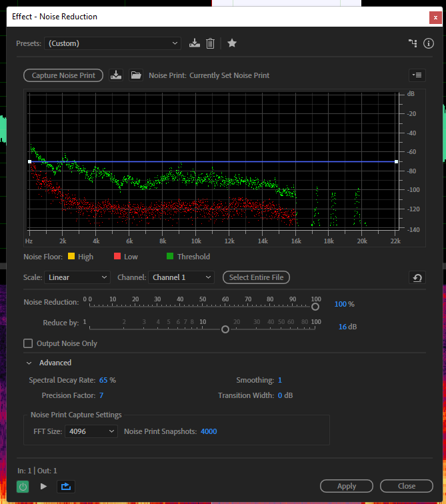The image size is (446, 504).
Task: Click the Smoothing value 1
Action: pos(280,380)
